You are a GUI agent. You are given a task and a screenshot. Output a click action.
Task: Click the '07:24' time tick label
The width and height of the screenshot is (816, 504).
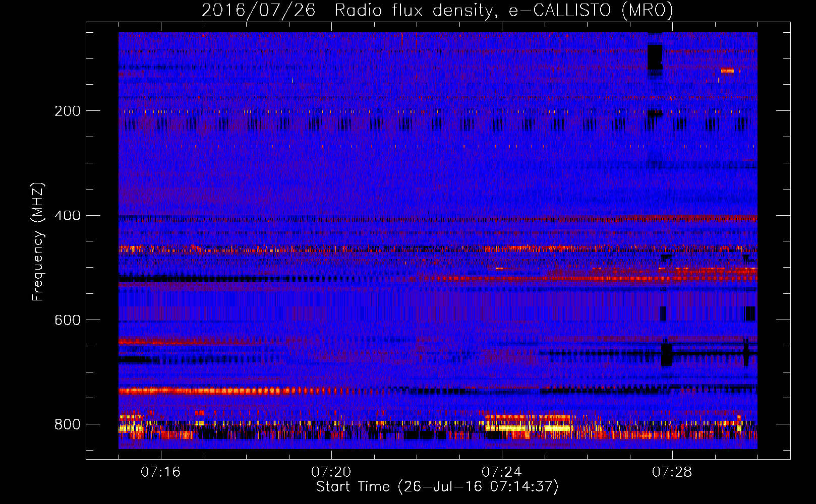click(x=502, y=472)
